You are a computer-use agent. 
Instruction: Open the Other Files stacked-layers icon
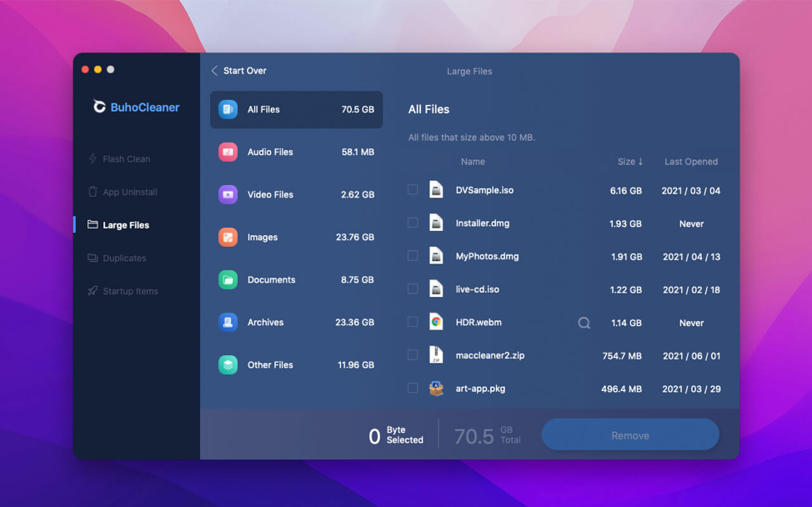pyautogui.click(x=228, y=364)
